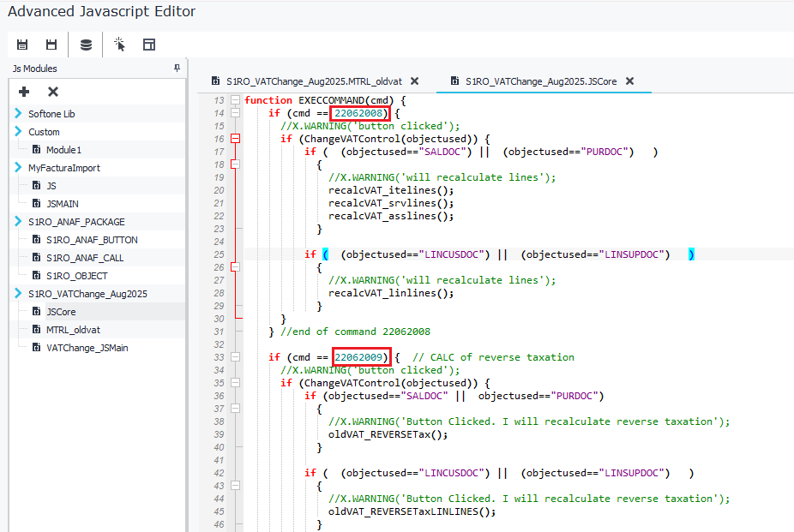Select the S1RO_VATChange_Aug2025.JSCore tab
Image resolution: width=794 pixels, height=532 pixels.
tap(541, 81)
